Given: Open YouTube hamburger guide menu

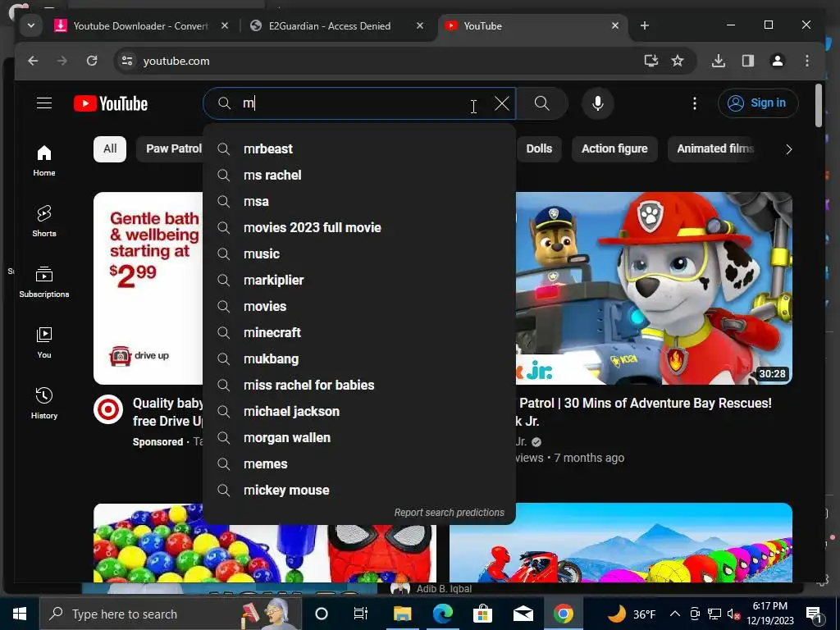Looking at the screenshot, I should pyautogui.click(x=44, y=103).
